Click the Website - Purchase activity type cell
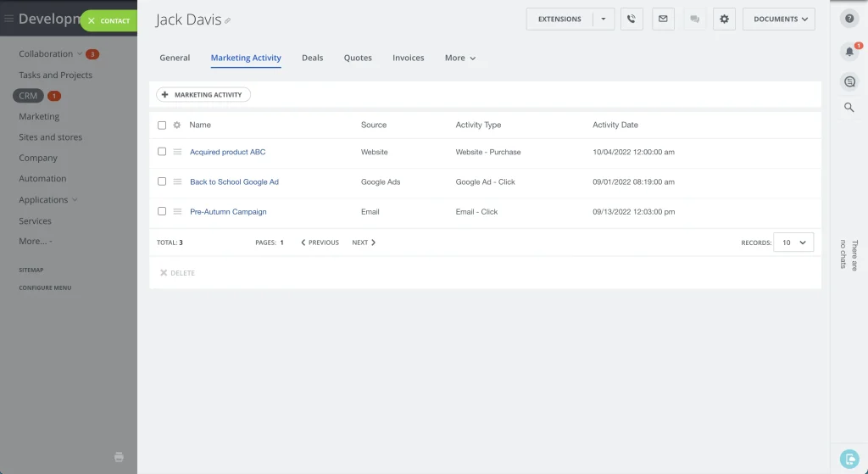The image size is (868, 474). point(487,152)
